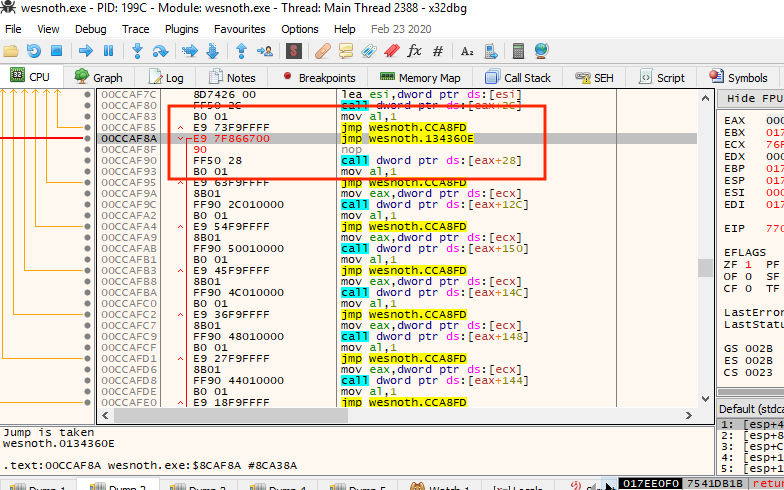Click the EIP register label
Viewport: 784px width, 490px height.
tap(734, 228)
